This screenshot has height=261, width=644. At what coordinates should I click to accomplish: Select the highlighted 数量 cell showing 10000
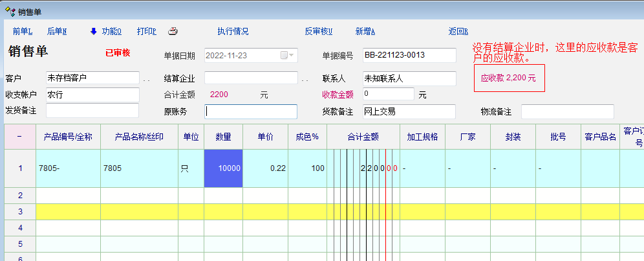pyautogui.click(x=223, y=168)
